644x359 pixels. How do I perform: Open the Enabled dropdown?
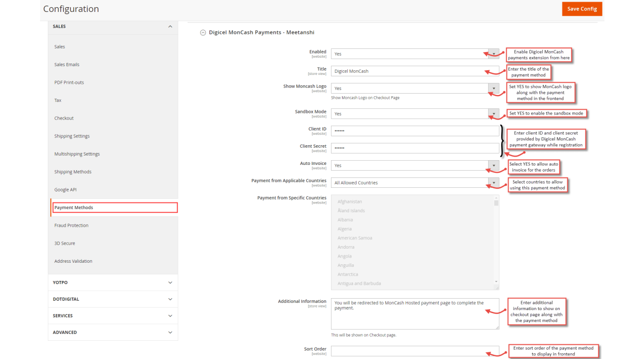point(415,54)
